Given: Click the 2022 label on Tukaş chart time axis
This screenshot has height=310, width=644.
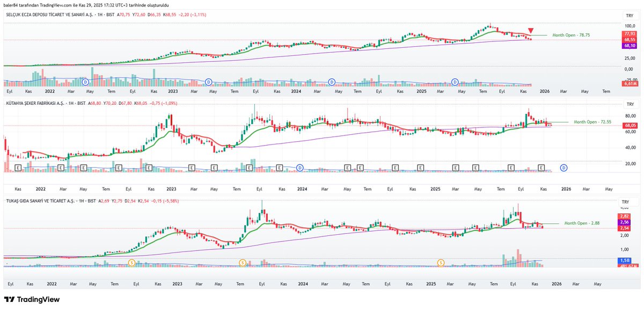Looking at the screenshot, I should tap(52, 283).
